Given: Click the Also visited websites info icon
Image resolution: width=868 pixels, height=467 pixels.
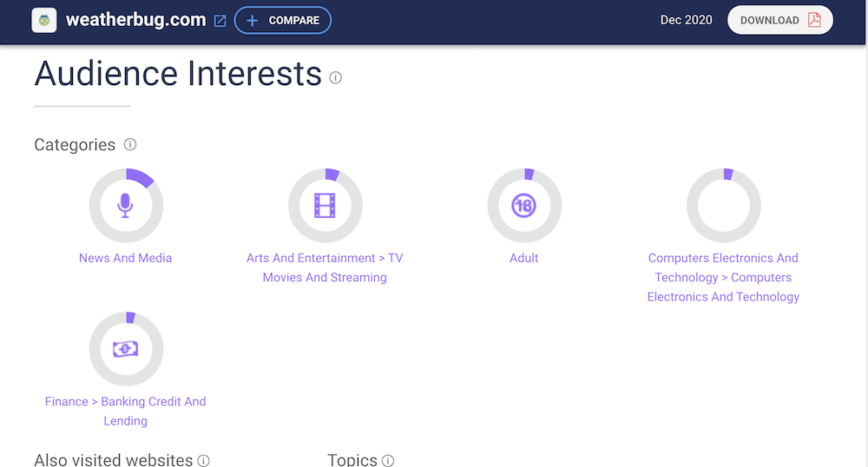Looking at the screenshot, I should click(203, 460).
